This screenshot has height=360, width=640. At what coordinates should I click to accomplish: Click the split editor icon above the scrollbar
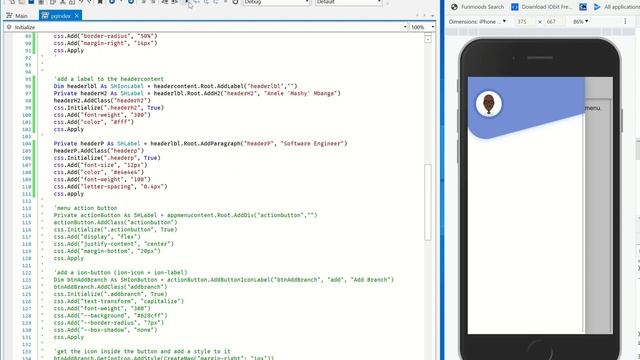point(428,39)
